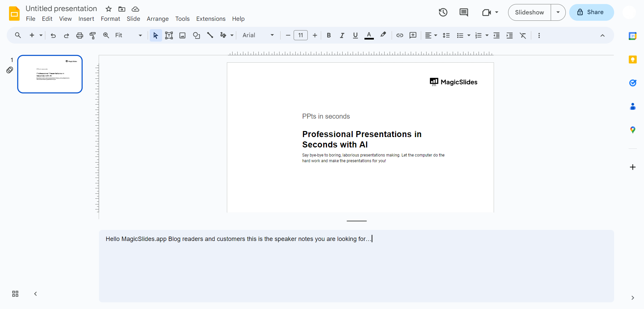
Task: Open the Tools menu
Action: 182,19
